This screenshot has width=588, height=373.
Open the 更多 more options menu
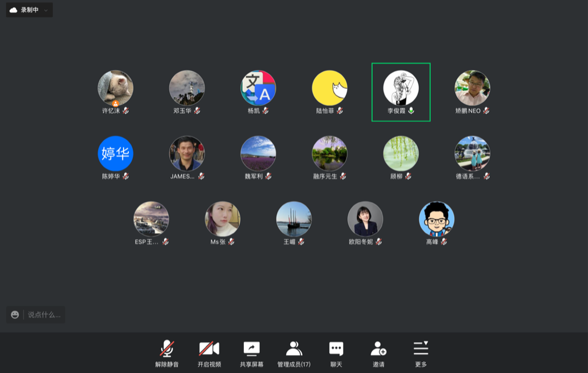pyautogui.click(x=421, y=349)
